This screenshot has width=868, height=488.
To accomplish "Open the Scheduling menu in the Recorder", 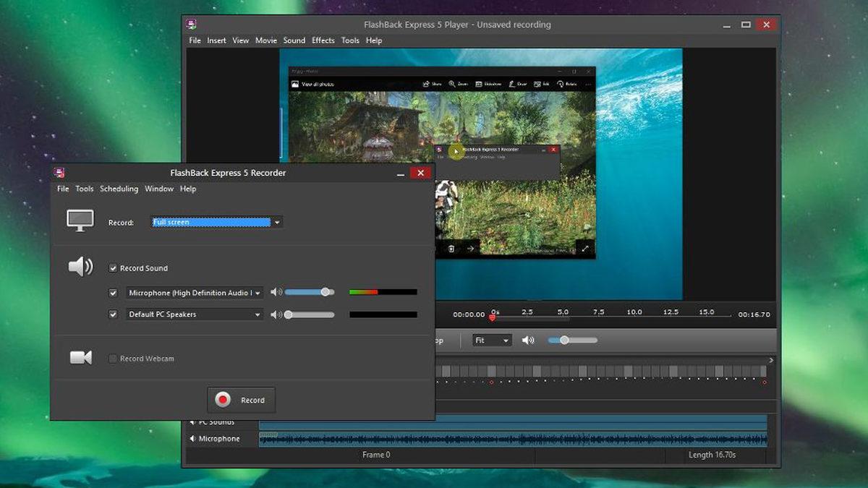I will 119,189.
